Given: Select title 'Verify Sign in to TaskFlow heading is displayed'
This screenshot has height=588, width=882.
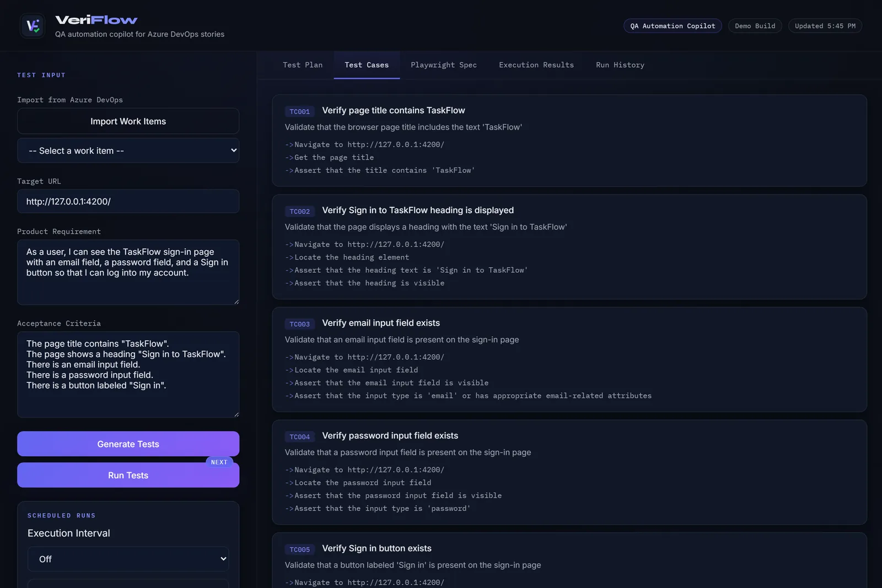Looking at the screenshot, I should [x=418, y=210].
